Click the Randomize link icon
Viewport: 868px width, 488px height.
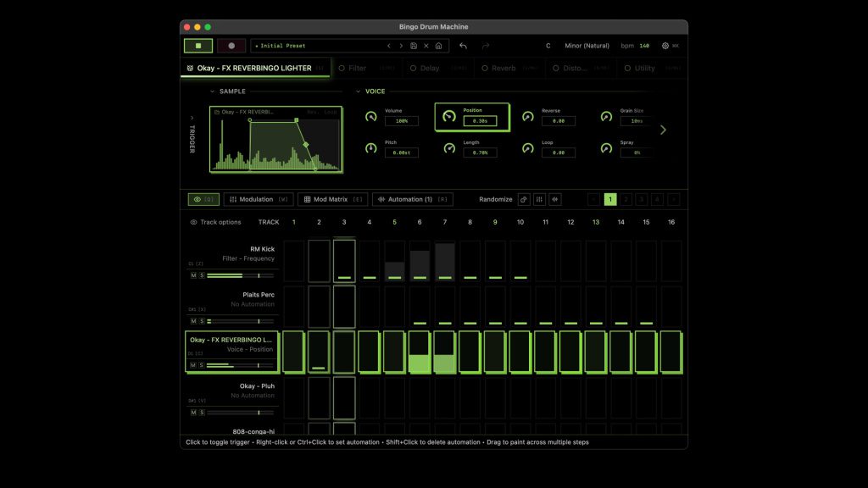coord(524,200)
